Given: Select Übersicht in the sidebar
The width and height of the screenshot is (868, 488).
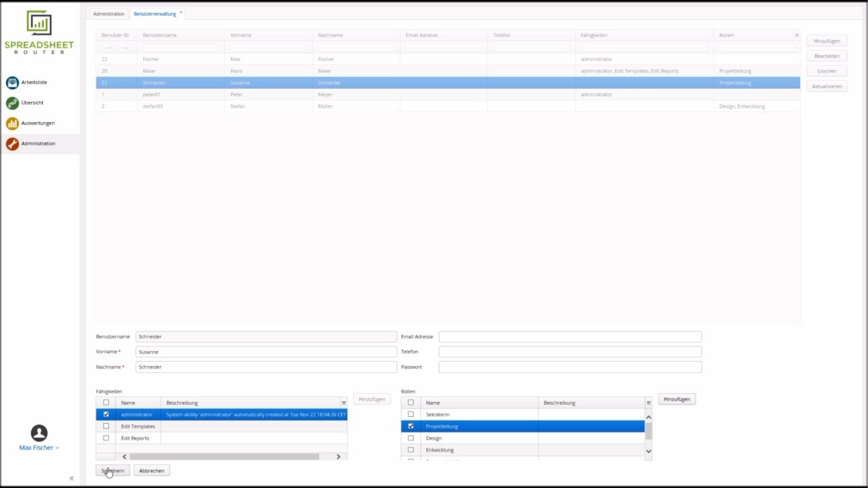Looking at the screenshot, I should [33, 103].
